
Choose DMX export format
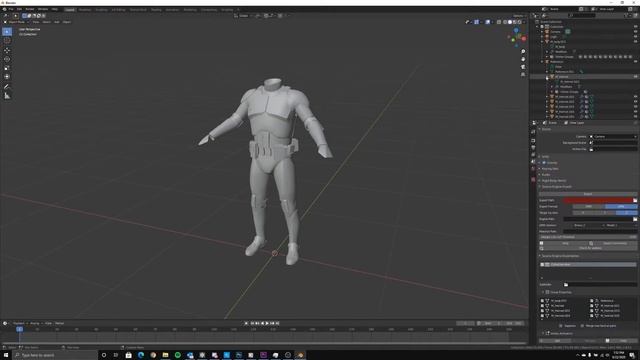[621, 207]
